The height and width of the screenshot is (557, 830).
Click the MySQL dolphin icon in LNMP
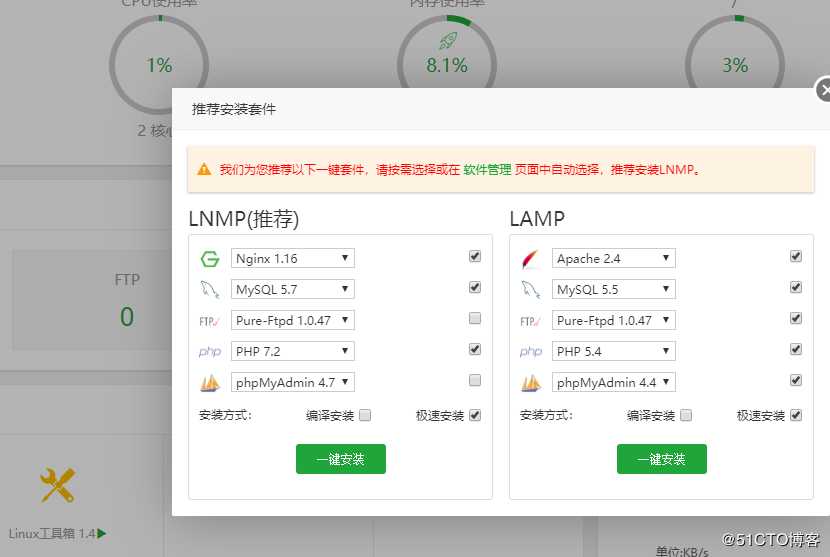(210, 290)
